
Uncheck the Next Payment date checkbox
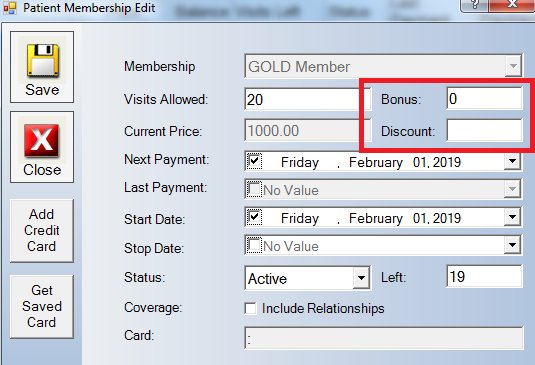[x=254, y=161]
